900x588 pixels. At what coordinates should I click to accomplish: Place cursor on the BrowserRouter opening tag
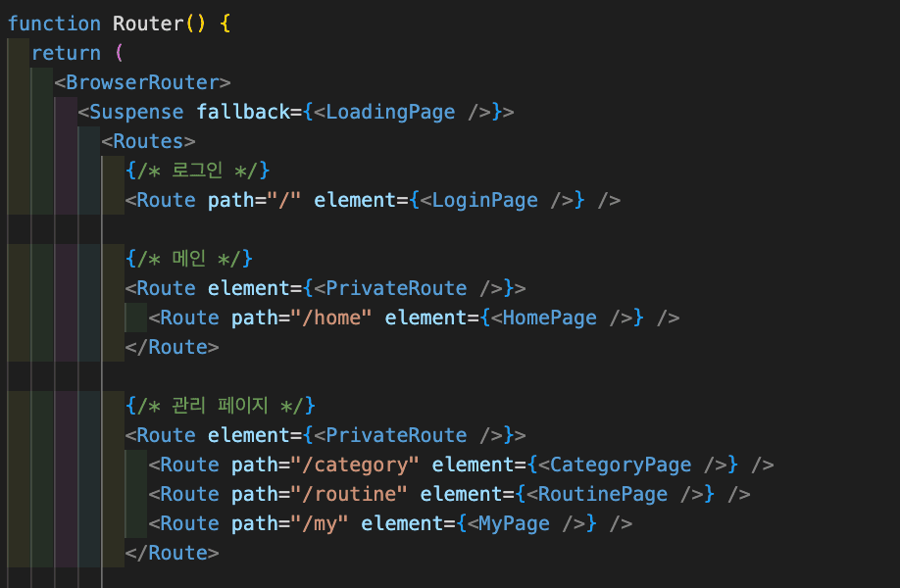(142, 82)
